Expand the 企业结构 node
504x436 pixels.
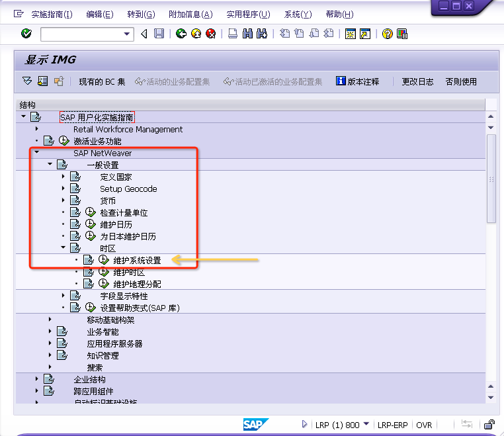point(36,378)
